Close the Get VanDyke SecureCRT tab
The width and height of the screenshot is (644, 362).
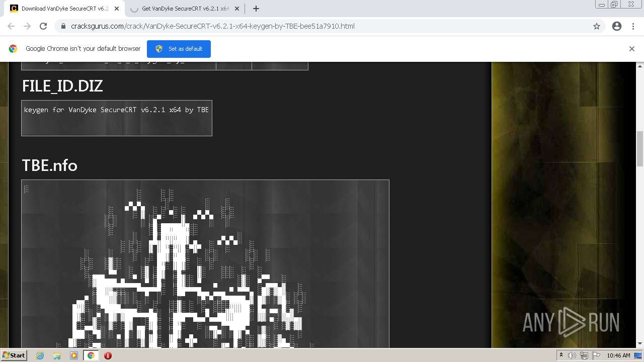(237, 9)
